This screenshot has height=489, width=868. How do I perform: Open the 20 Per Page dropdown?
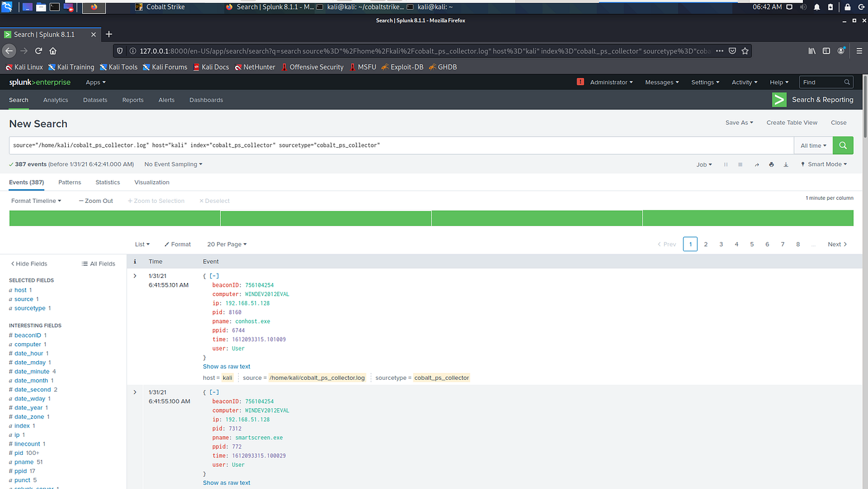(227, 244)
